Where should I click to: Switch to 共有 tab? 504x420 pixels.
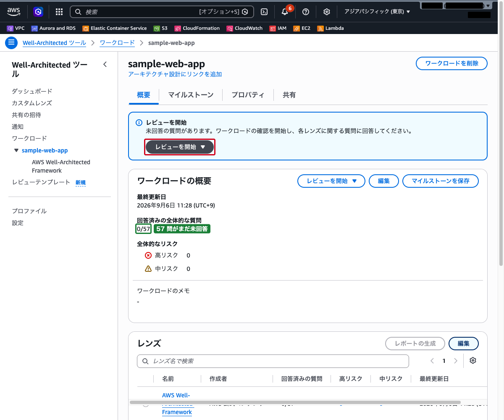pos(289,95)
